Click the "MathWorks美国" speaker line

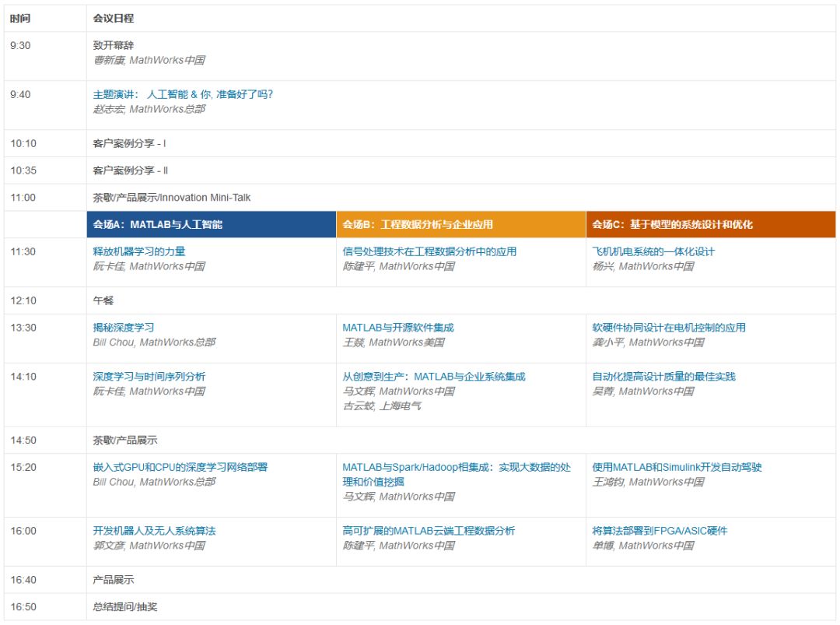tap(394, 342)
